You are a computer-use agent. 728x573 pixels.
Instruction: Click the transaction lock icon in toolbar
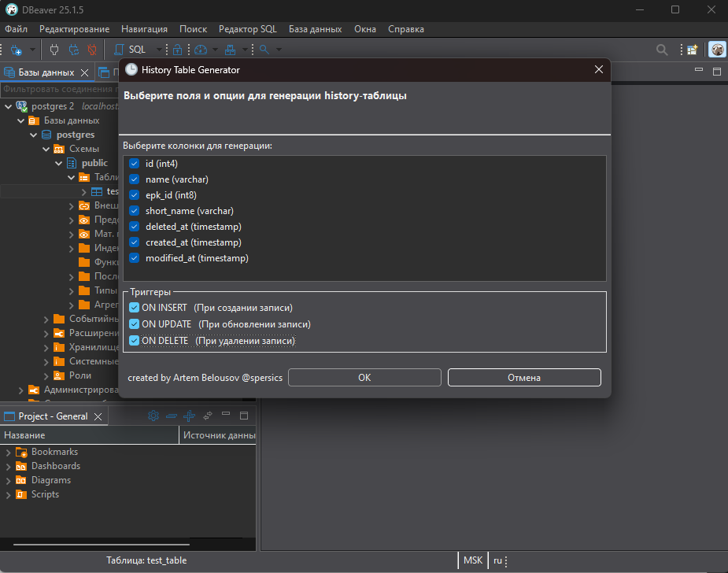coord(177,50)
